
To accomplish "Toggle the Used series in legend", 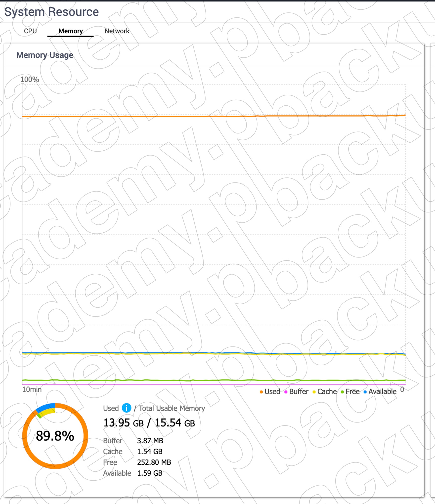I will click(x=270, y=392).
